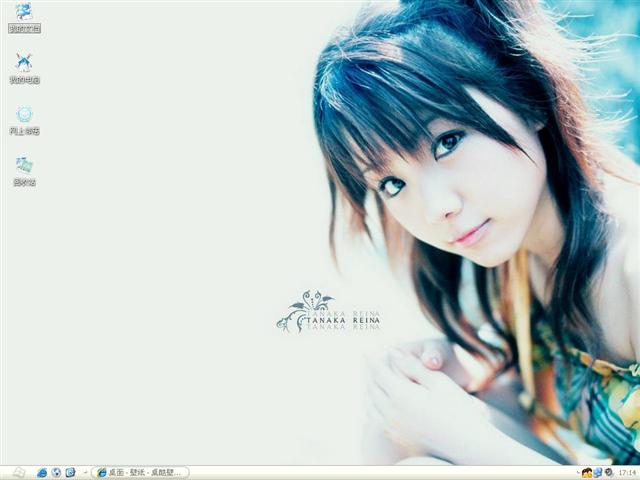
Task: Click the network computers tray icon
Action: 598,473
